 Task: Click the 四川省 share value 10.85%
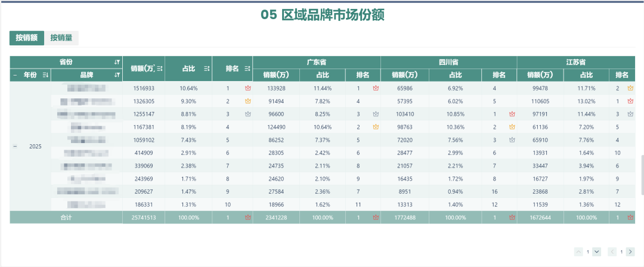[456, 114]
